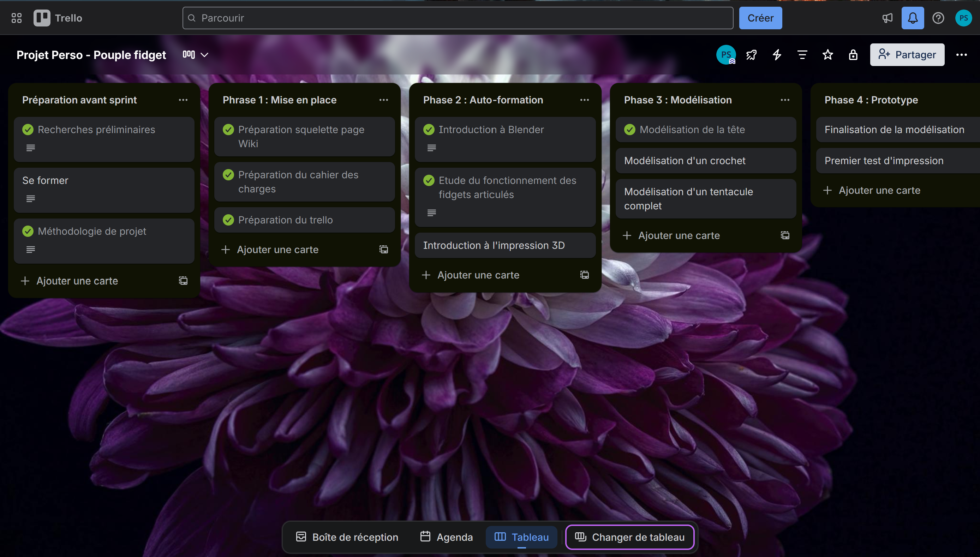The height and width of the screenshot is (557, 980).
Task: Open the Power-Ups rocket icon
Action: tap(751, 55)
